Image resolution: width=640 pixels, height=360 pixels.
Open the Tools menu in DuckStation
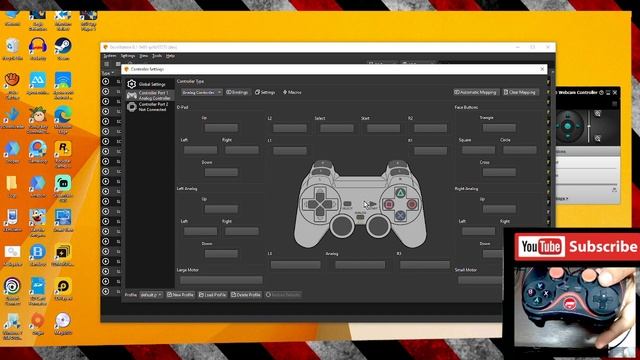point(157,56)
